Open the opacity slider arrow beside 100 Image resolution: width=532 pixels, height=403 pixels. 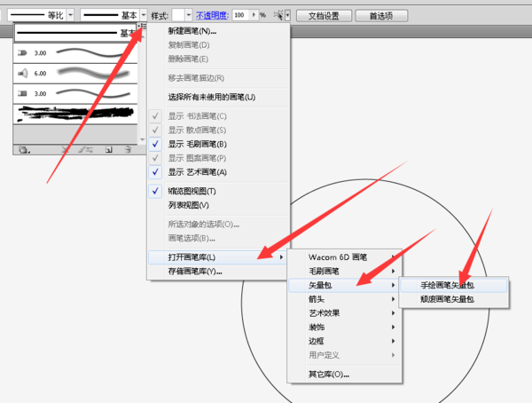click(254, 15)
